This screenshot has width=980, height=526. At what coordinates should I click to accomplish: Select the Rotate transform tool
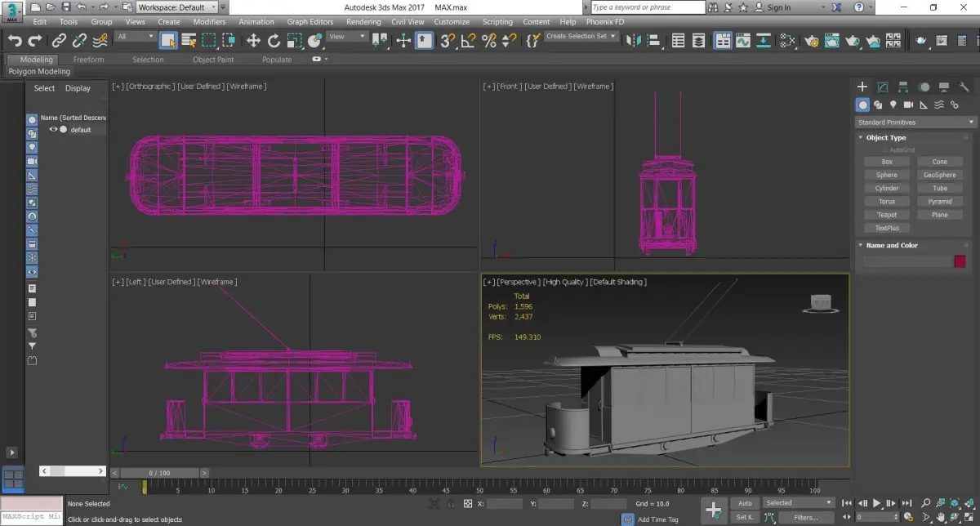click(x=274, y=40)
